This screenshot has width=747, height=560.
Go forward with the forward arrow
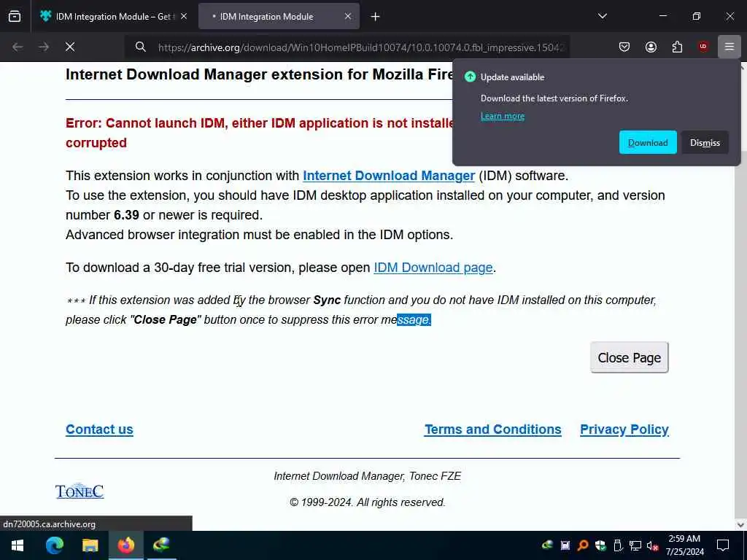[44, 47]
